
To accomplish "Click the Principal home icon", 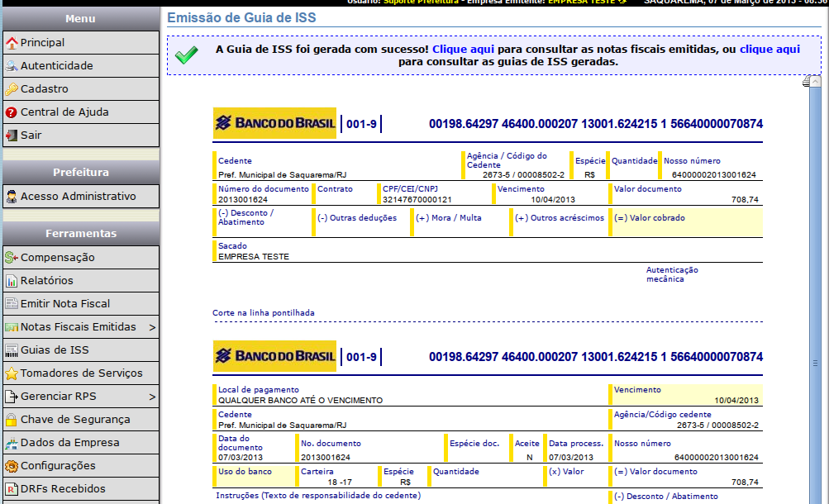I will [x=12, y=43].
